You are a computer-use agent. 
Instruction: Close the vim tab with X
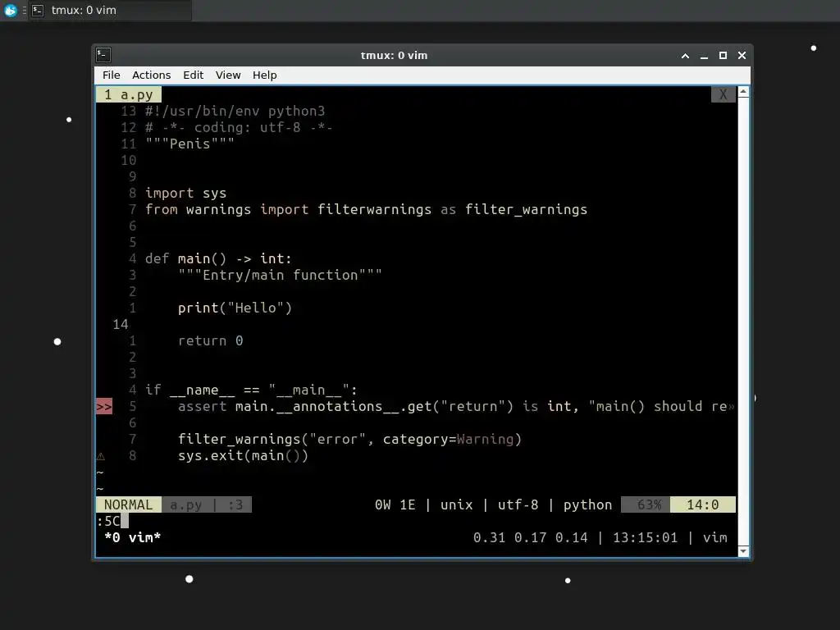point(723,95)
